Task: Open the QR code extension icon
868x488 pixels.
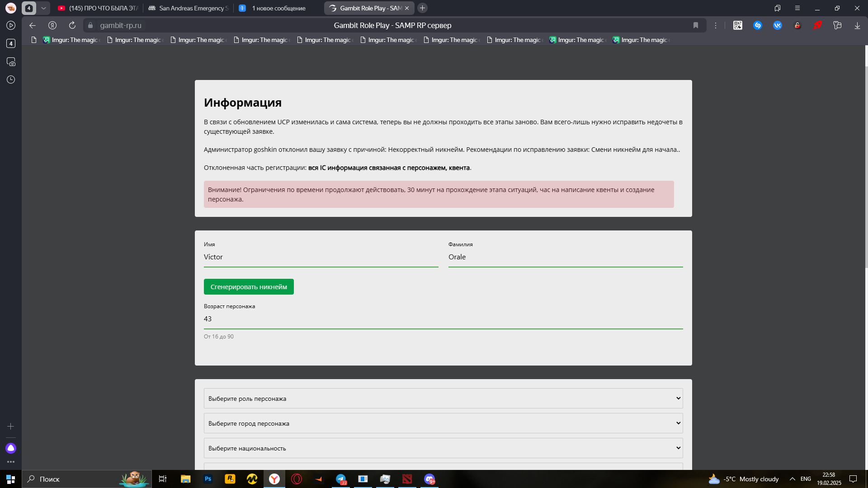Action: pos(738,25)
